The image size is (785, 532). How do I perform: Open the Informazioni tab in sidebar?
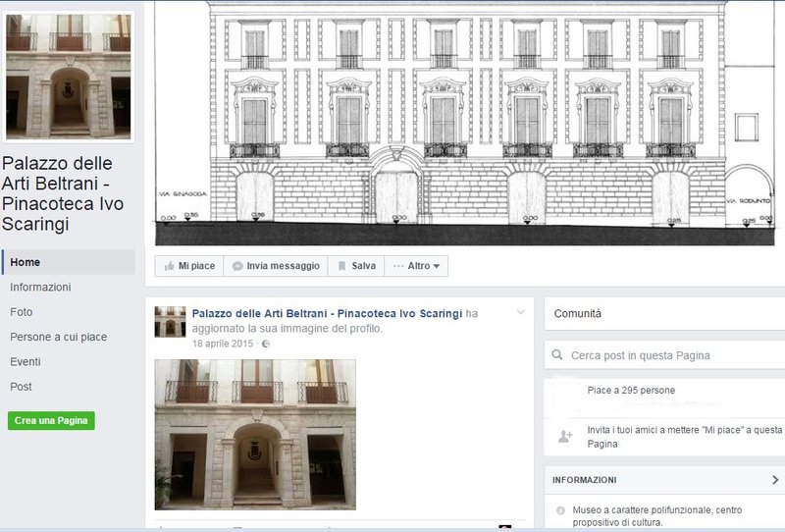click(40, 288)
